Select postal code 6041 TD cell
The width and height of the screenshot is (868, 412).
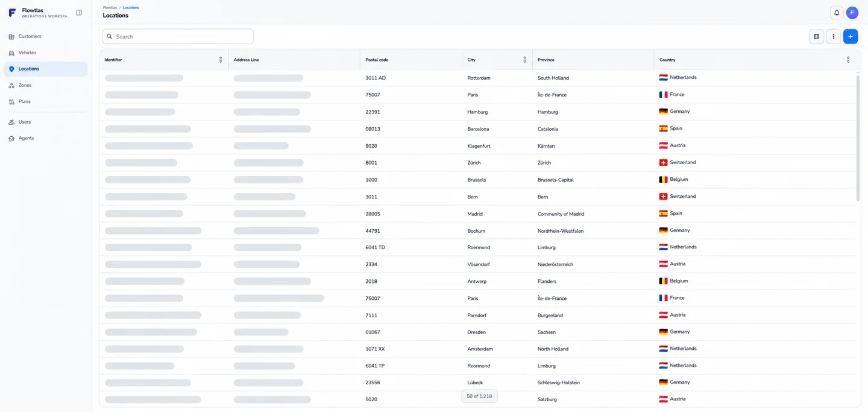pos(376,247)
